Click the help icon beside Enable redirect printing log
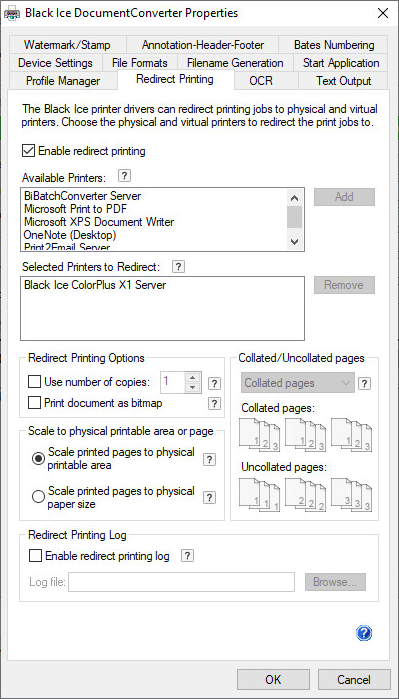The image size is (399, 699). 188,555
